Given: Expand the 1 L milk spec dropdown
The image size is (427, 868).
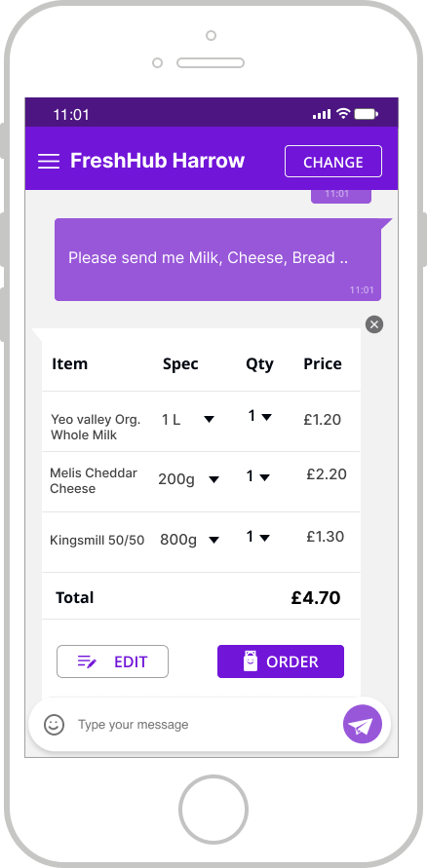Looking at the screenshot, I should coord(188,420).
